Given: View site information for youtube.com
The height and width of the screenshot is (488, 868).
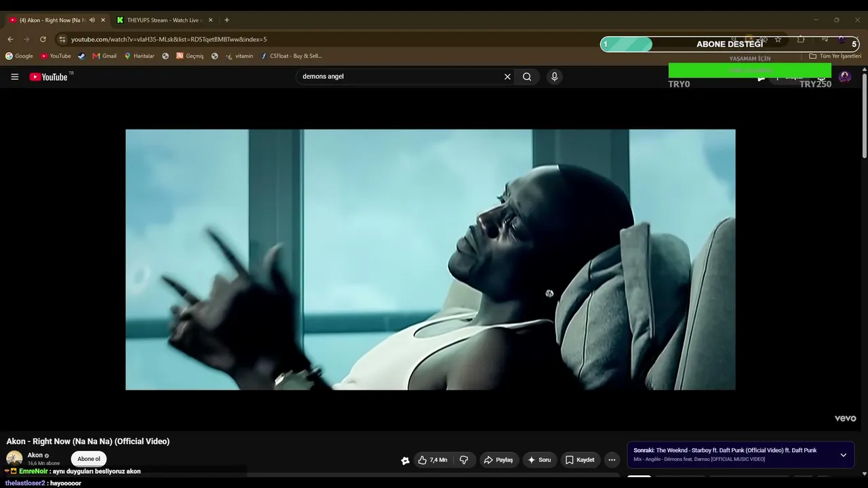Looking at the screenshot, I should click(x=62, y=39).
